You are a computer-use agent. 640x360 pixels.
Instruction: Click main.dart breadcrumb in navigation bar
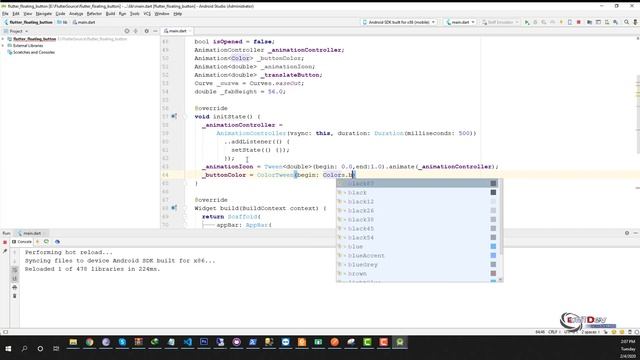pos(84,22)
